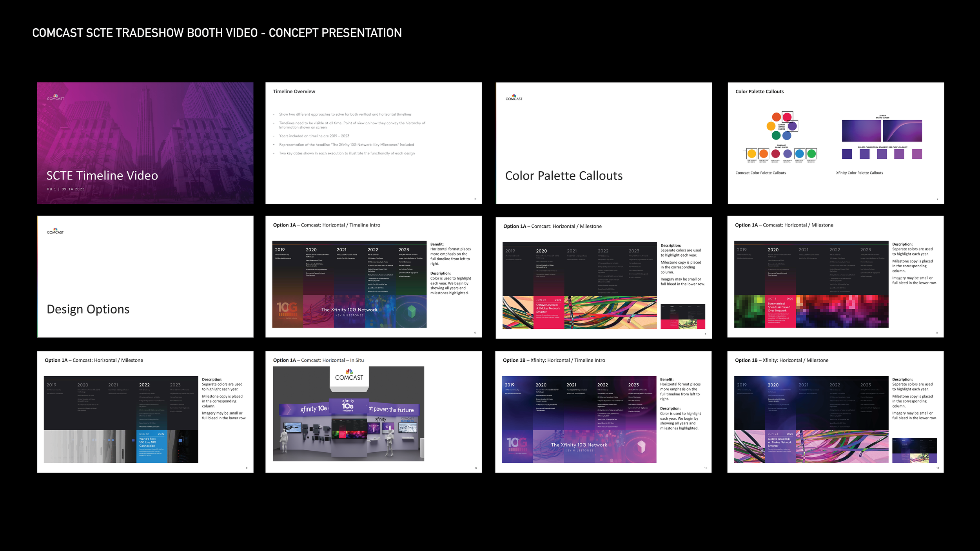Select lightest purple square in Xfinity palette
980x551 pixels.
(917, 154)
